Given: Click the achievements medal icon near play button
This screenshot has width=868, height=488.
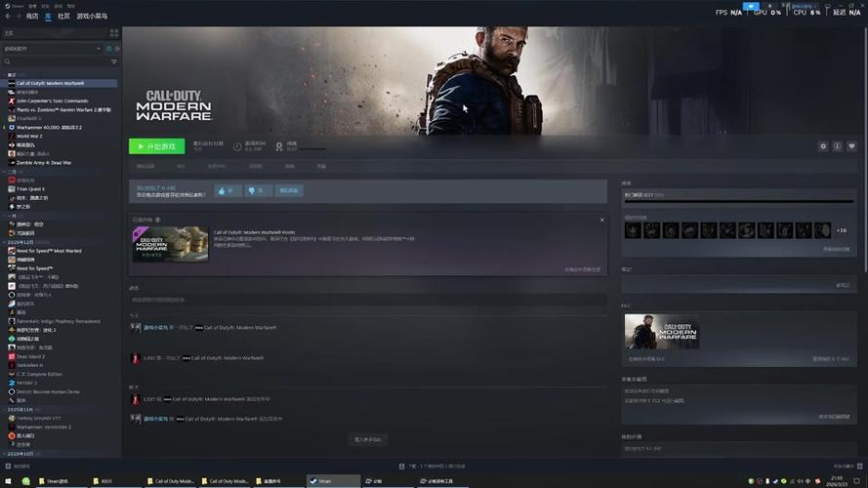Looking at the screenshot, I should pos(279,146).
